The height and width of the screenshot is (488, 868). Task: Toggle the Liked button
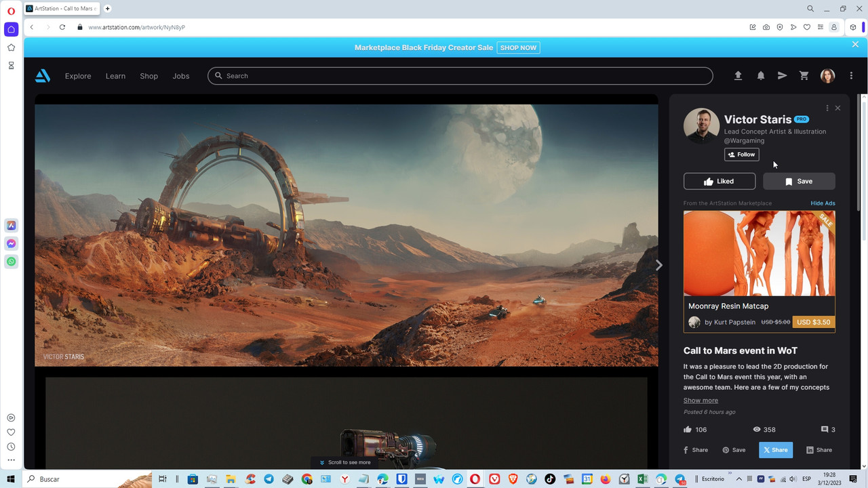point(719,181)
